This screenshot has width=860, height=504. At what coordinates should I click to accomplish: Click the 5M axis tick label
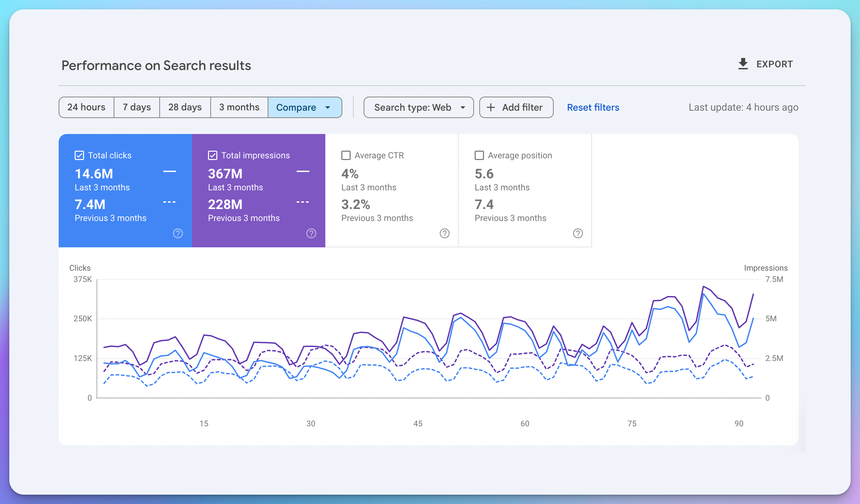pyautogui.click(x=771, y=319)
